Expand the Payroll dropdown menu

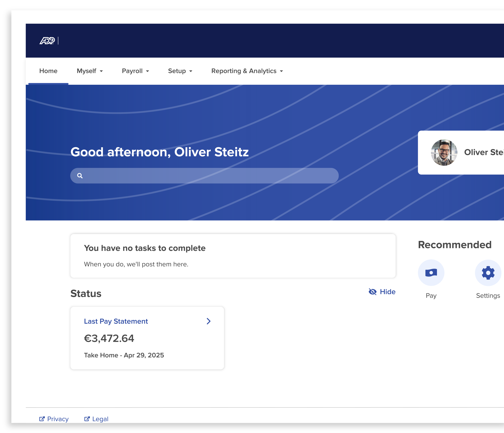(x=135, y=71)
